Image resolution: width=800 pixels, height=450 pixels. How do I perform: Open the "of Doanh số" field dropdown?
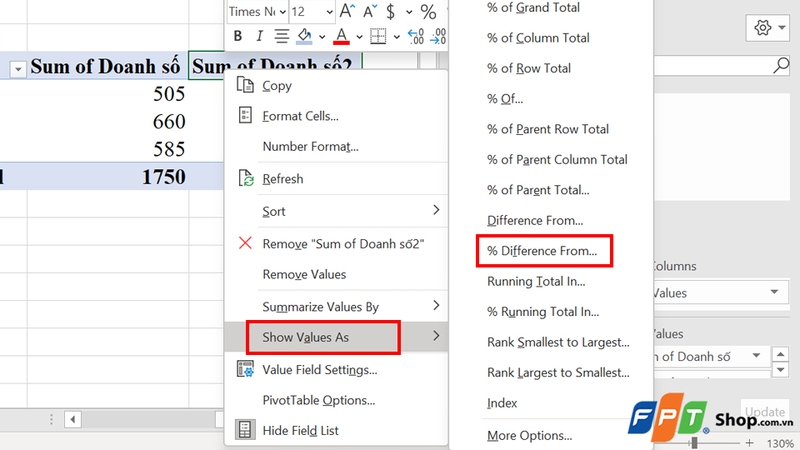(756, 356)
